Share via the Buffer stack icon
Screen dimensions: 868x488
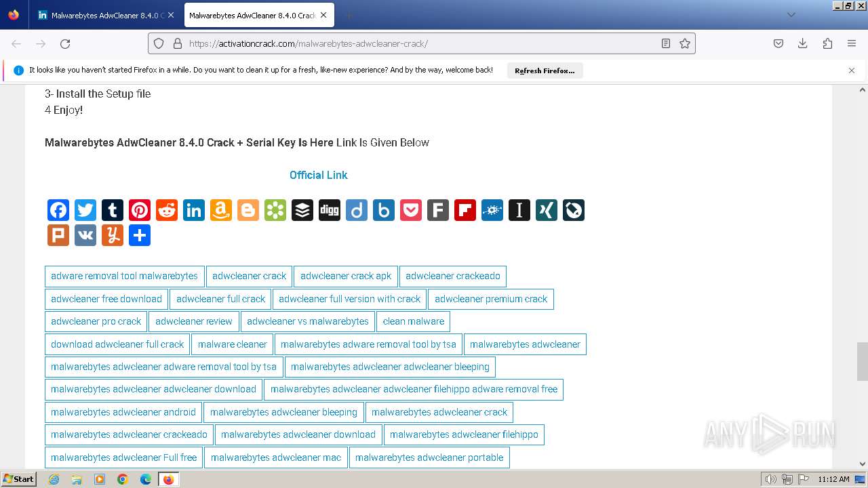[302, 210]
